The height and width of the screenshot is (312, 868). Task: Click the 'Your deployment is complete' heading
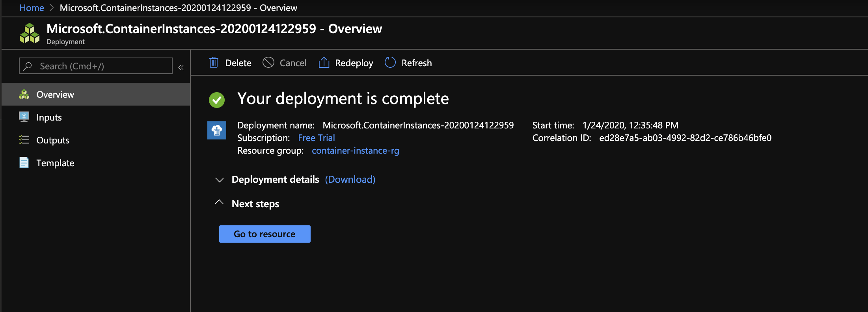point(343,98)
